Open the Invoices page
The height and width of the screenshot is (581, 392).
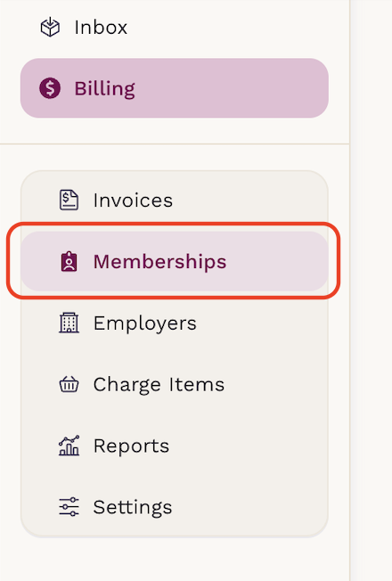(174, 200)
